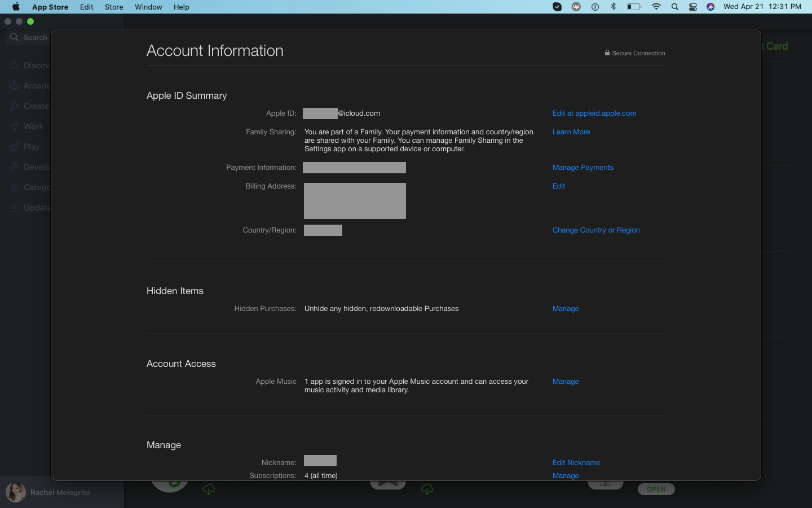Open the Help menu
Screen dimensions: 812x508
point(181,7)
